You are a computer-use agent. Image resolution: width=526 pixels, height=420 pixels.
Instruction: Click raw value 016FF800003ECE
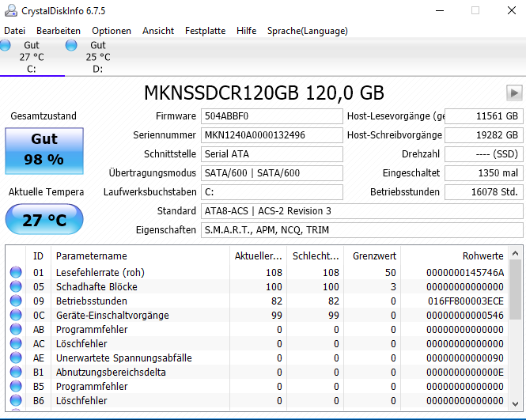[x=466, y=301]
